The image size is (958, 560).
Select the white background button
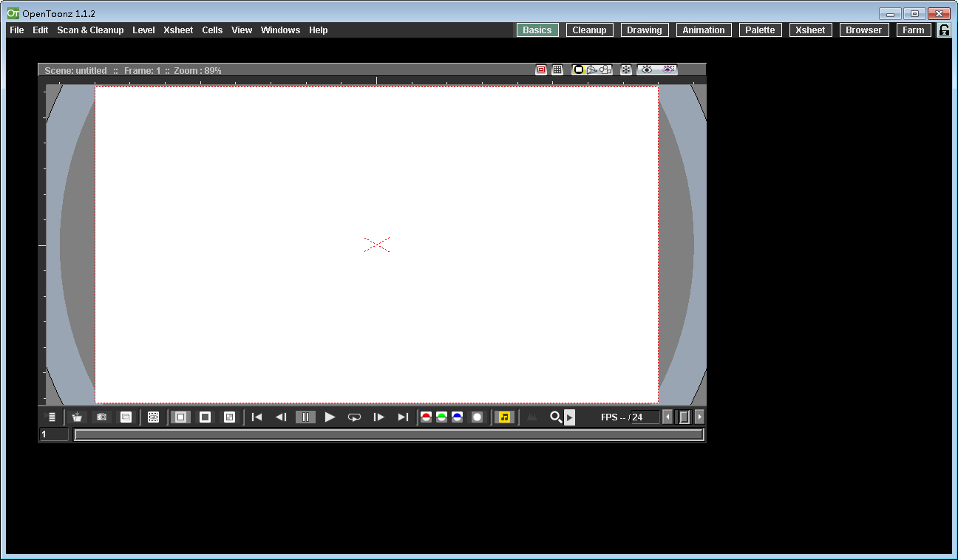[180, 417]
